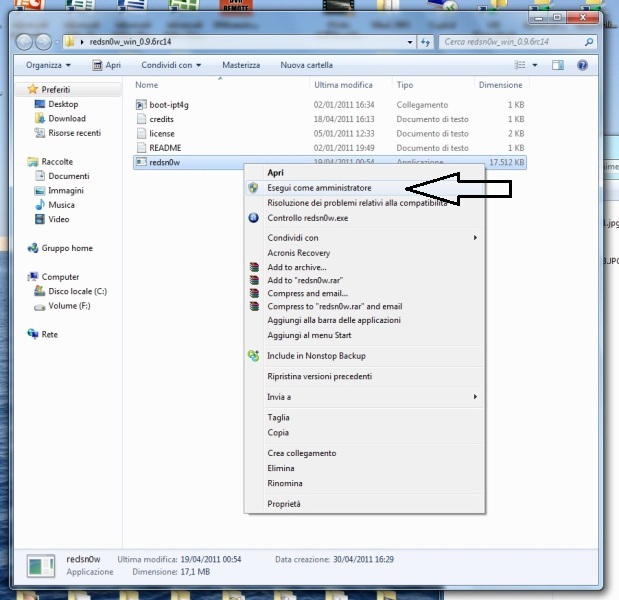Image resolution: width=619 pixels, height=600 pixels.
Task: Open Desktop in the Preferiti sidebar
Action: pos(63,104)
